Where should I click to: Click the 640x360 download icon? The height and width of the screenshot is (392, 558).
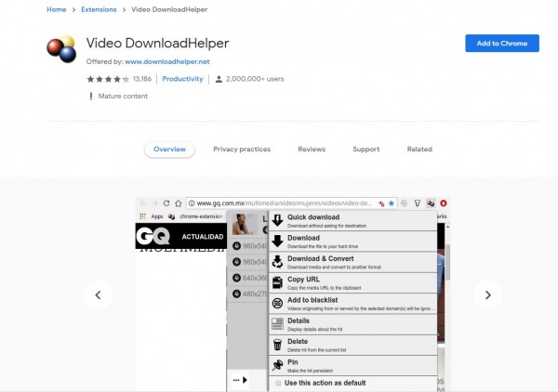236,278
